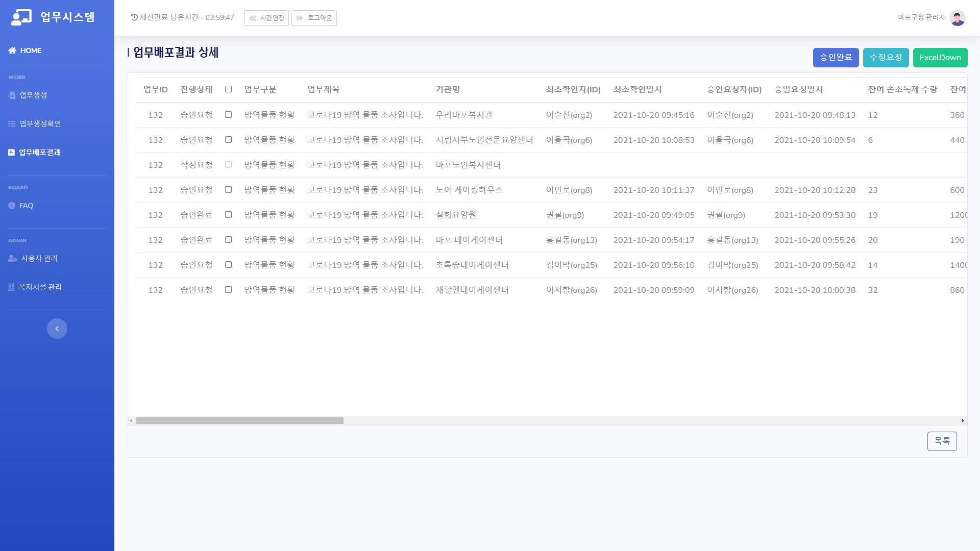Click the session timer history icon
The image size is (980, 551).
pos(134,17)
